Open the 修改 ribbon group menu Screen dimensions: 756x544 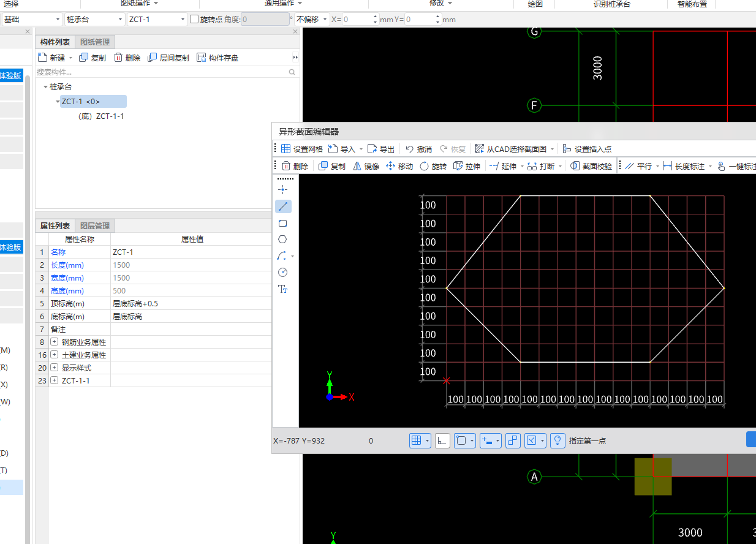441,3
